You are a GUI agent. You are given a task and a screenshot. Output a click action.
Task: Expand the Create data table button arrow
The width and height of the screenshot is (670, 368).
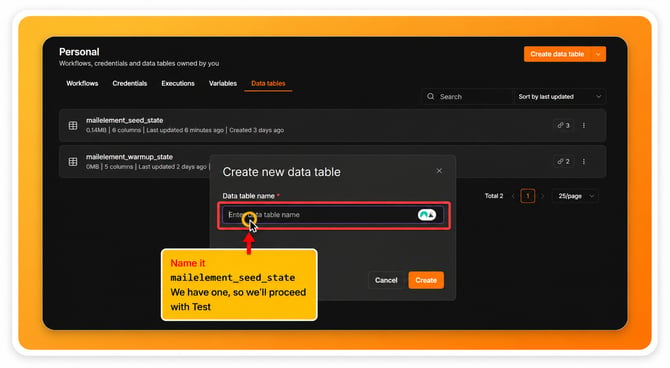[598, 54]
